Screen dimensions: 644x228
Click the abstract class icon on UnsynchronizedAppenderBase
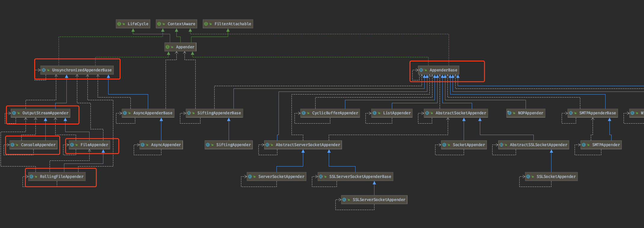pos(44,70)
